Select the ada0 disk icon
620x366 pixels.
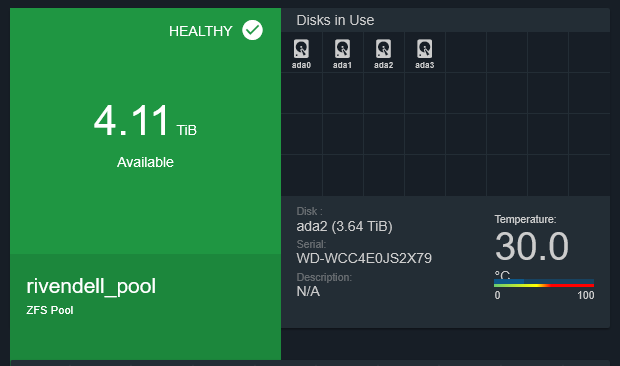point(301,49)
